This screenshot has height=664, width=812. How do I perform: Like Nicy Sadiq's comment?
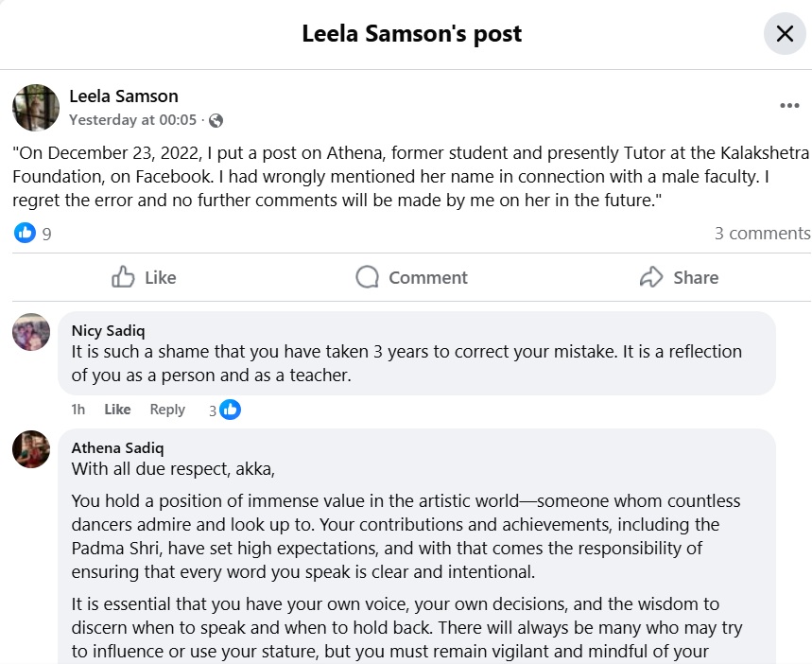pos(117,410)
